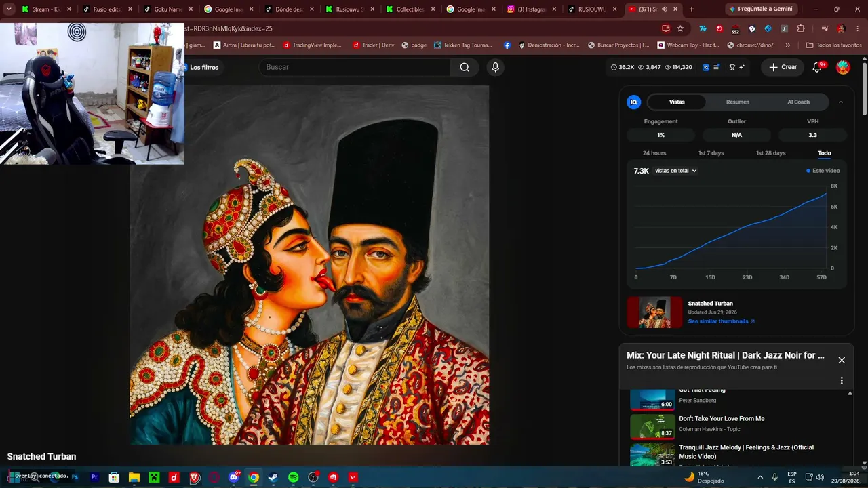This screenshot has width=868, height=488.
Task: Open Premiere Pro from the taskbar
Action: click(x=94, y=477)
